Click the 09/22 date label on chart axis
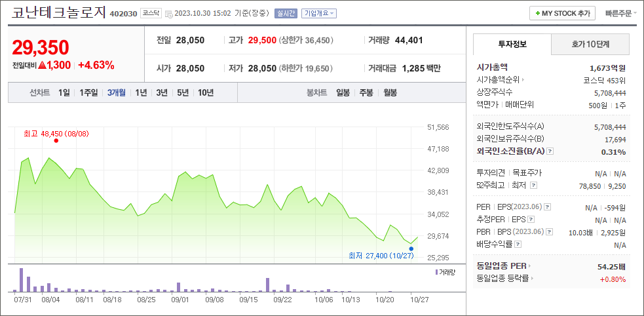This screenshot has width=644, height=316. (x=282, y=300)
